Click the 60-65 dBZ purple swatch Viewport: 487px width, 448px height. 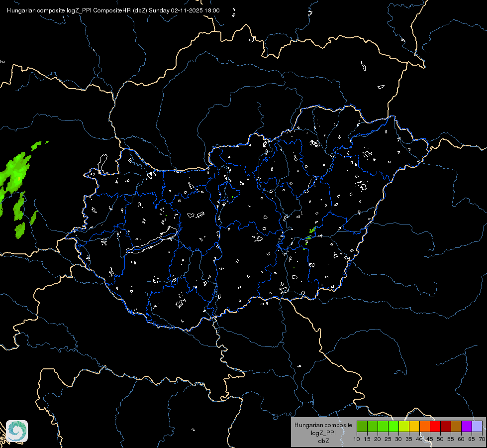point(467,426)
